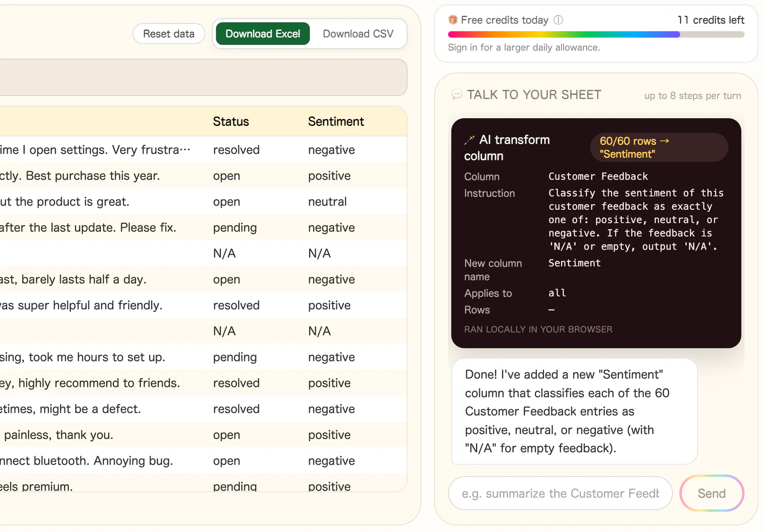Click the 'neutral' sentiment cell
This screenshot has height=532, width=762.
[327, 202]
